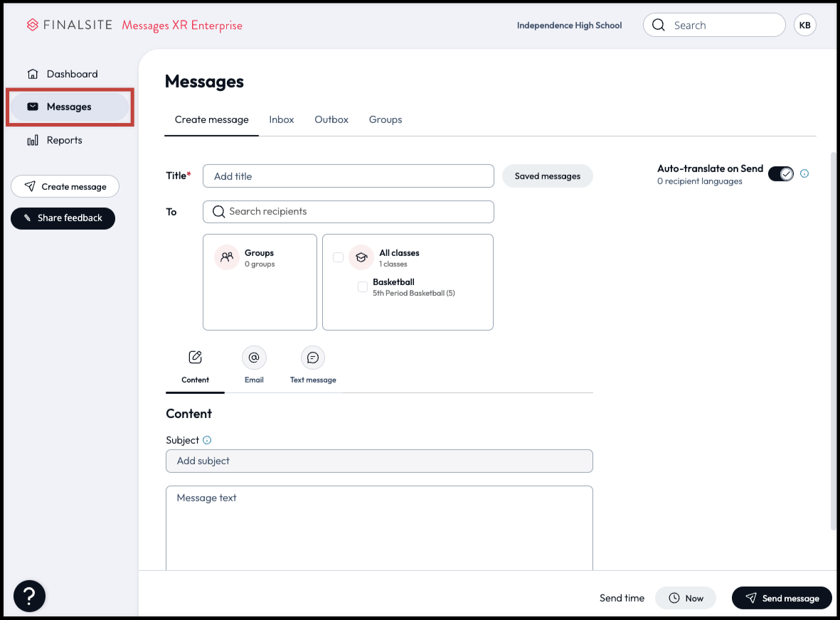Image resolution: width=840 pixels, height=620 pixels.
Task: Select the Text message bubble icon
Action: pos(313,358)
